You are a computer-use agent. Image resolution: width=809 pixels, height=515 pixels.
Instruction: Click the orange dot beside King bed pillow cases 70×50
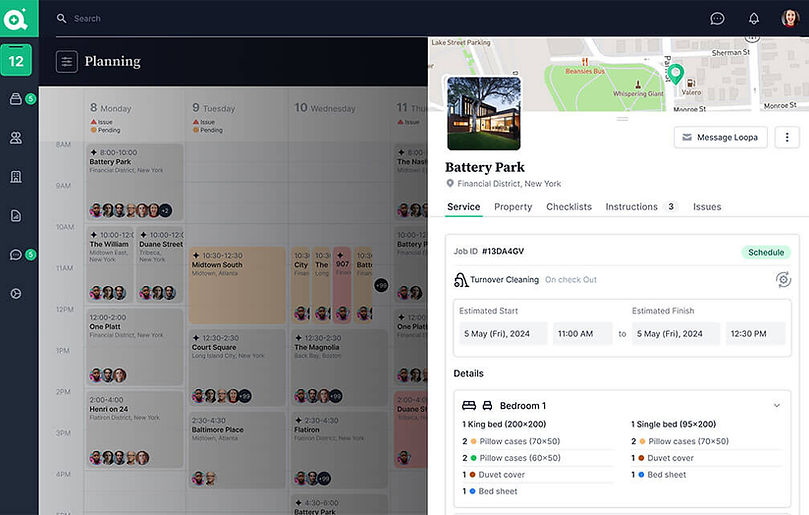(x=473, y=442)
